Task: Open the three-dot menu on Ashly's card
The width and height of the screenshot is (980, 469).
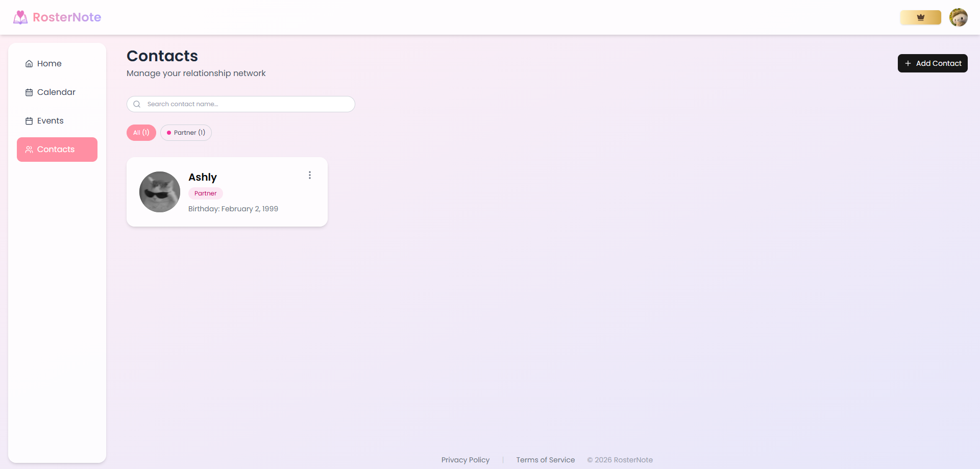Action: [x=309, y=175]
